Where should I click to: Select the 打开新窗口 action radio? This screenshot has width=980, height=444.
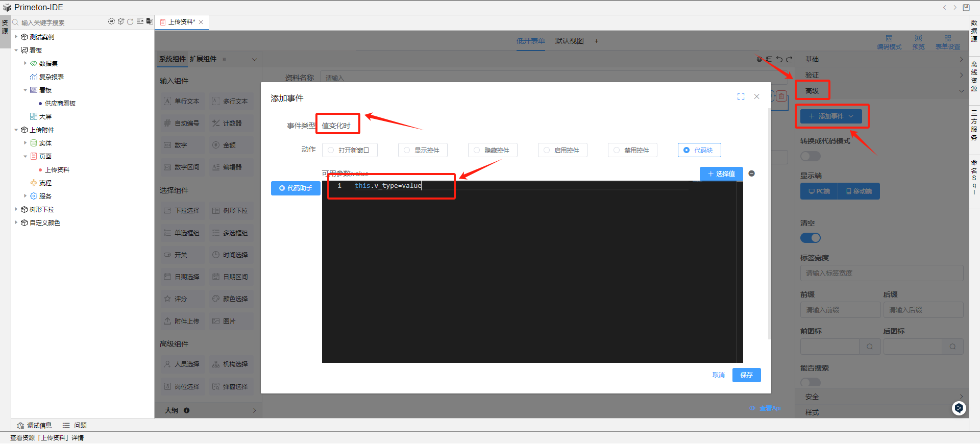click(x=331, y=150)
